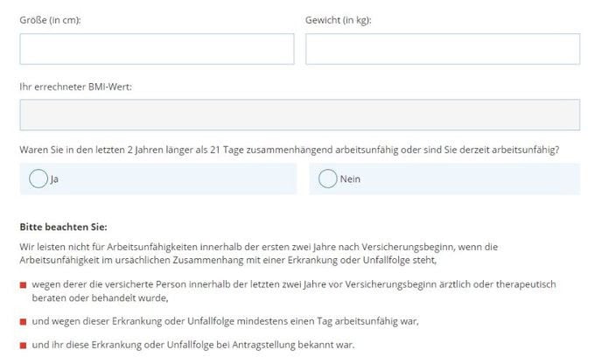Select the Ja radio button
This screenshot has width=595, height=364.
coord(38,178)
